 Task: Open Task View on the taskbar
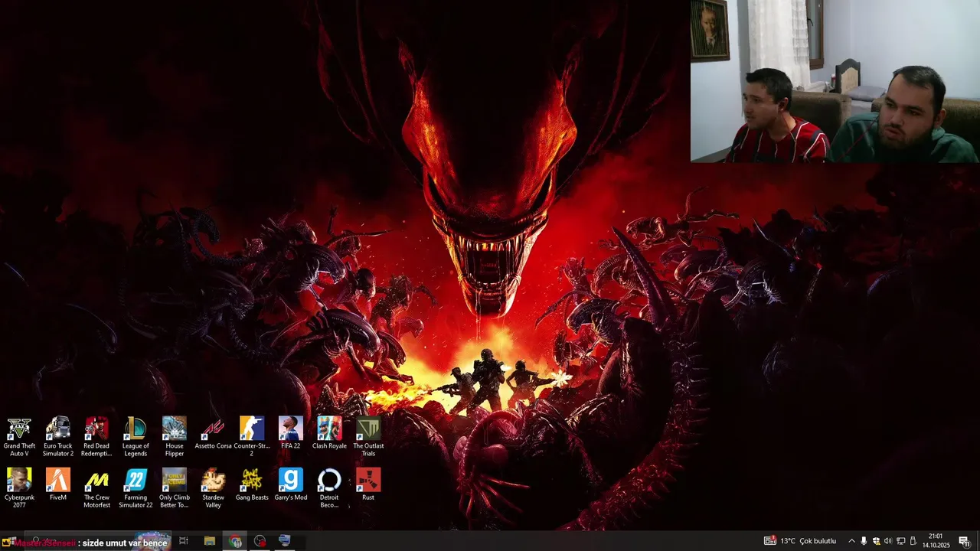[x=184, y=541]
